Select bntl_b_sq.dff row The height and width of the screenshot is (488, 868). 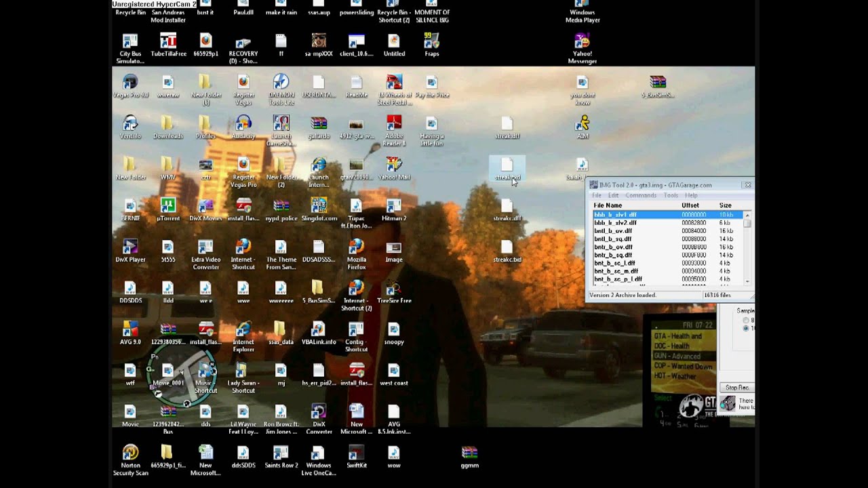click(667, 239)
